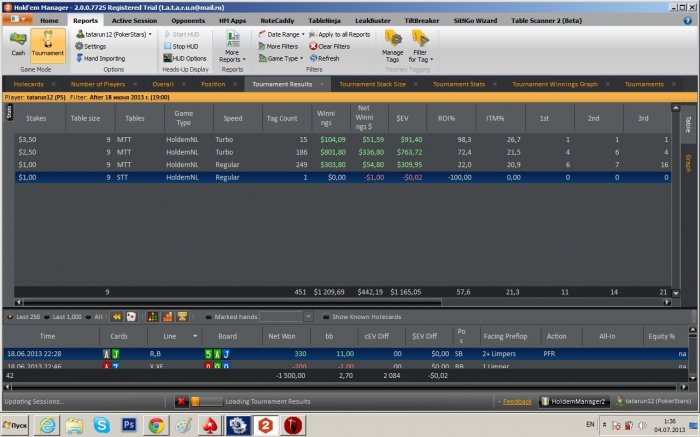
Task: Click the Пуск start button
Action: tap(15, 425)
